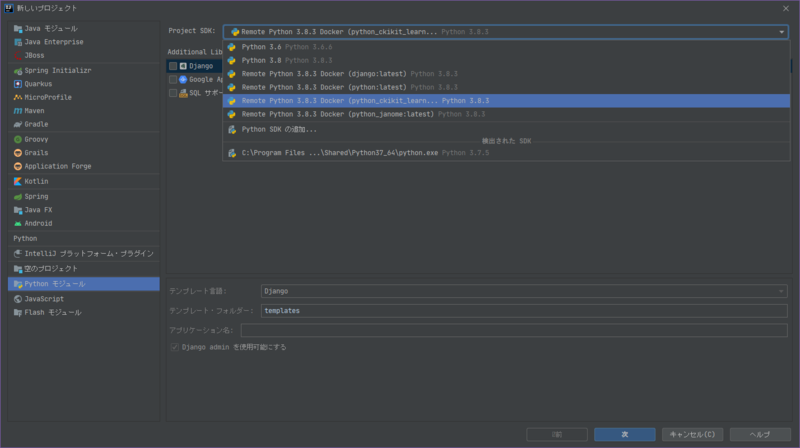800x448 pixels.
Task: Click the IntelliJ プラットフォーム・プラグイン icon
Action: 18,254
